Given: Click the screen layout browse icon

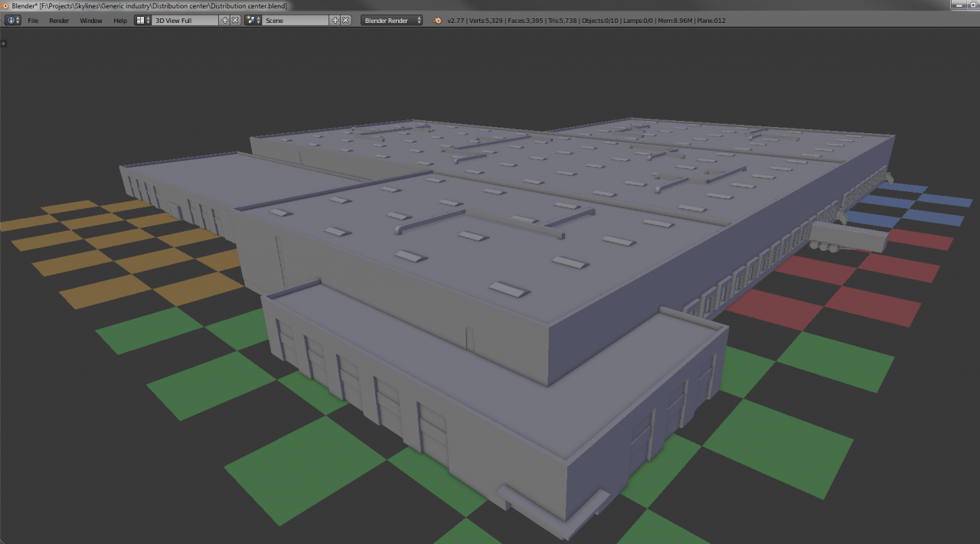Looking at the screenshot, I should click(143, 21).
